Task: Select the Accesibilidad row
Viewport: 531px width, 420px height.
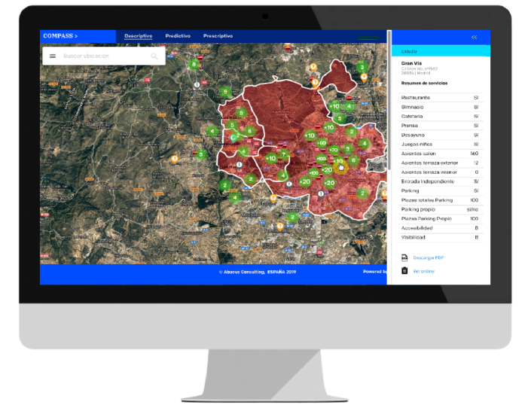Action: (441, 228)
